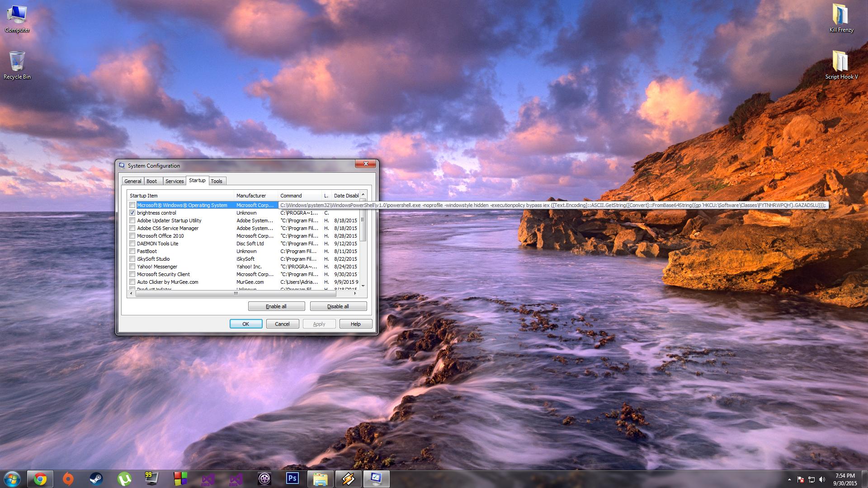The width and height of the screenshot is (868, 488).
Task: Switch to the Services tab
Action: (x=175, y=181)
